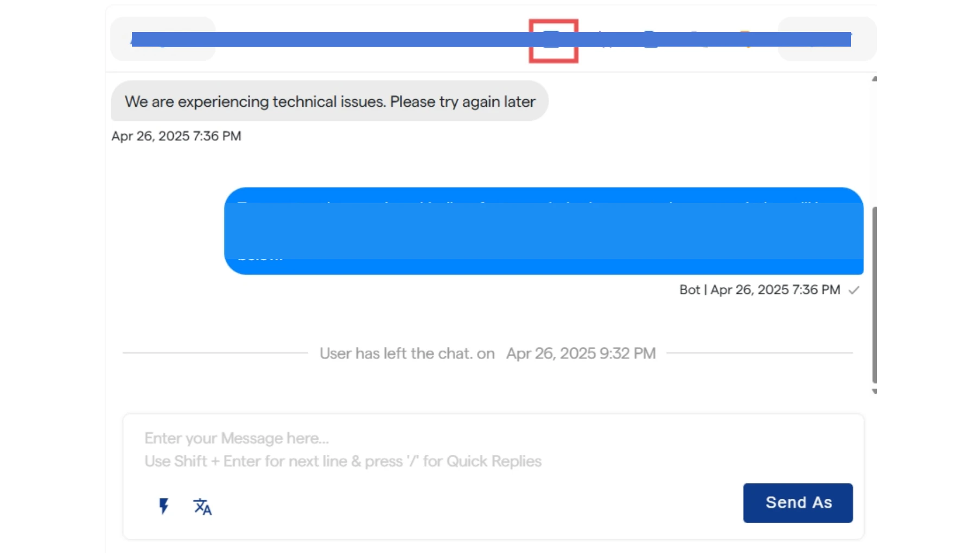
Task: Click the 'User has left the chat' notice
Action: [487, 353]
